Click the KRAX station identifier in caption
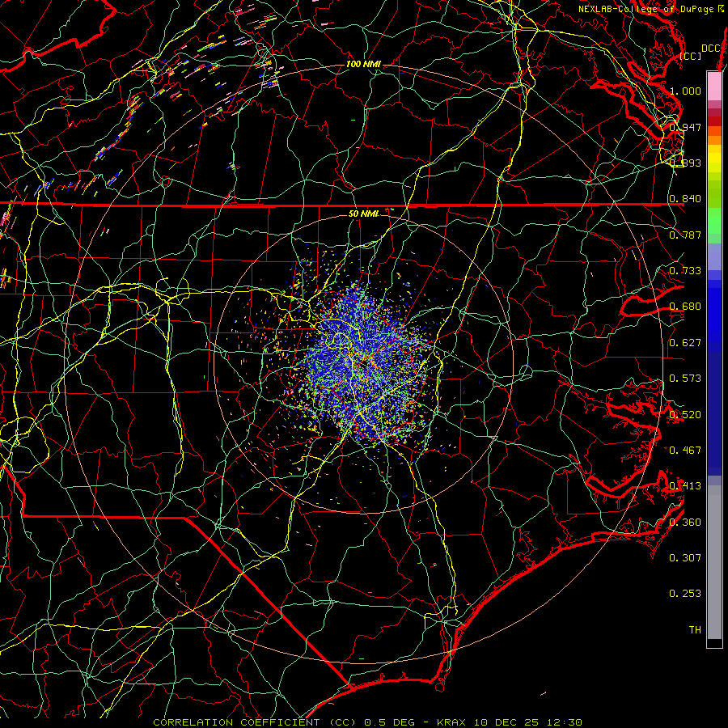Viewport: 728px width, 728px height. 451,722
